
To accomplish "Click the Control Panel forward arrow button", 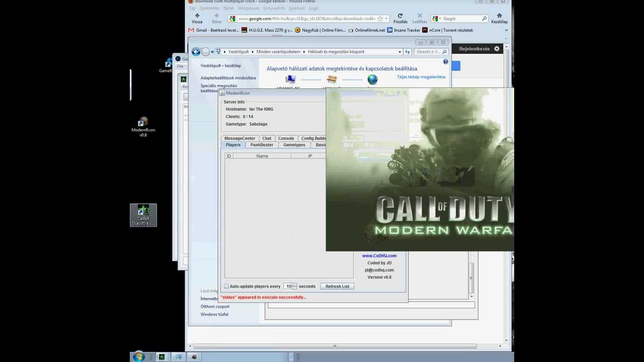I will (x=205, y=52).
